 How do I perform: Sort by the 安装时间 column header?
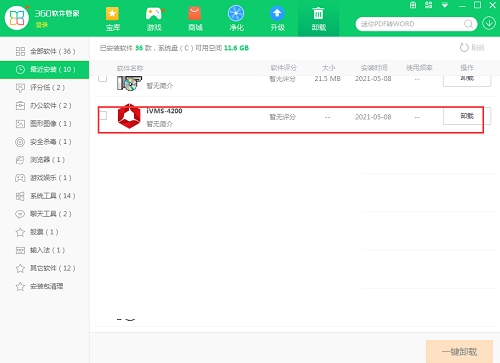(374, 68)
